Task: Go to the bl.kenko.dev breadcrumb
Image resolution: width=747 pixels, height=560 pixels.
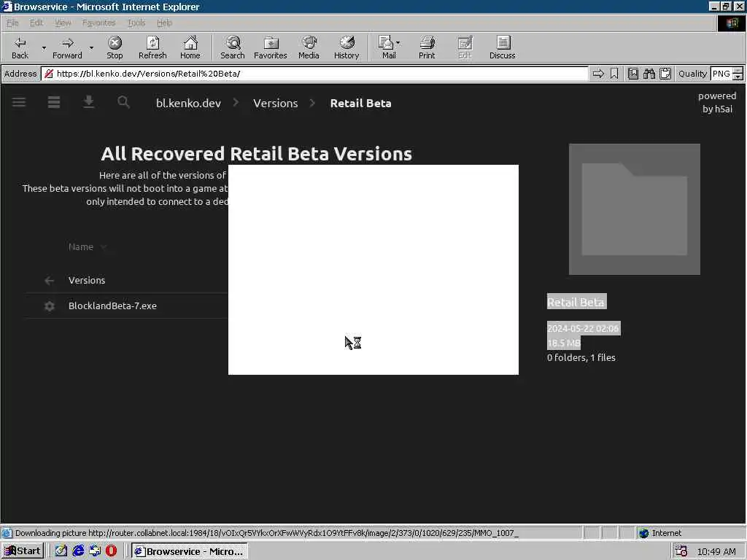Action: (188, 104)
